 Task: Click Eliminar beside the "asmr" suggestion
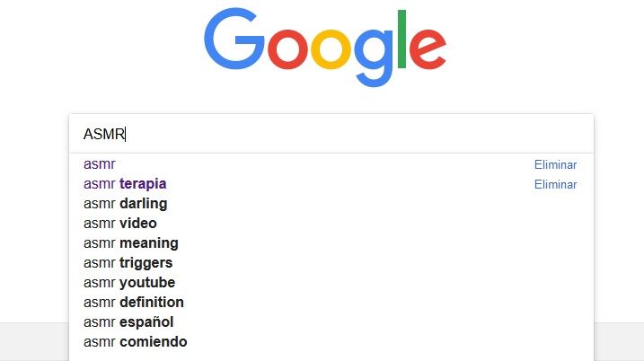[555, 165]
